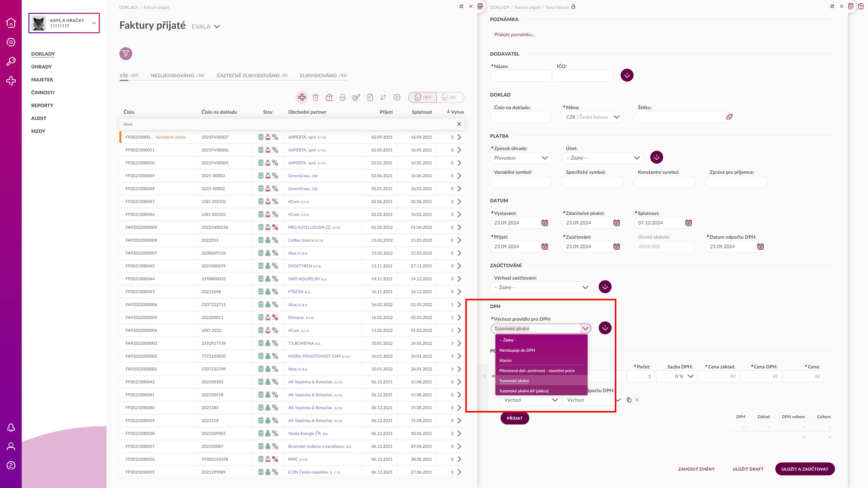Image resolution: width=868 pixels, height=488 pixels.
Task: Click round arrow button next to DPH rule
Action: [605, 328]
